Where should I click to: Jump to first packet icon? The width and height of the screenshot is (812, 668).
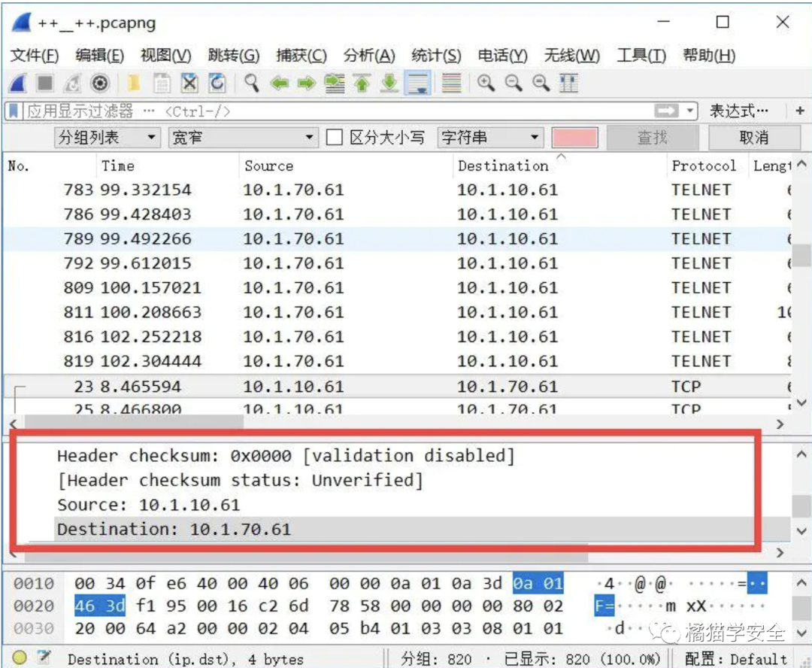tap(362, 83)
